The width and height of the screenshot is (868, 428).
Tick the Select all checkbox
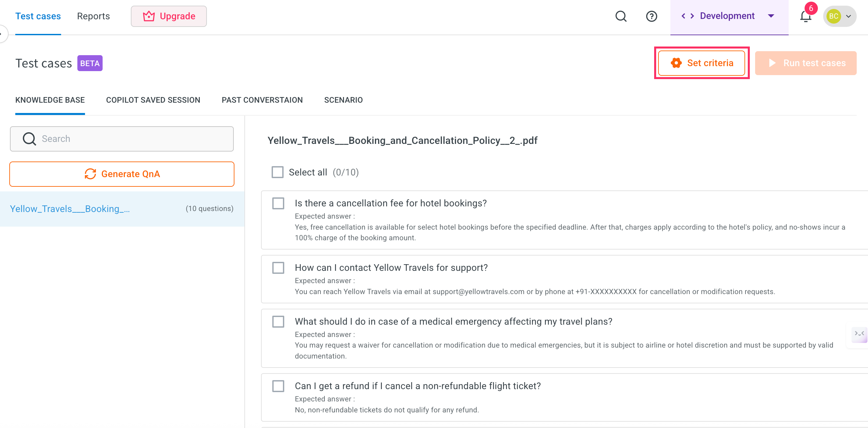pyautogui.click(x=277, y=172)
